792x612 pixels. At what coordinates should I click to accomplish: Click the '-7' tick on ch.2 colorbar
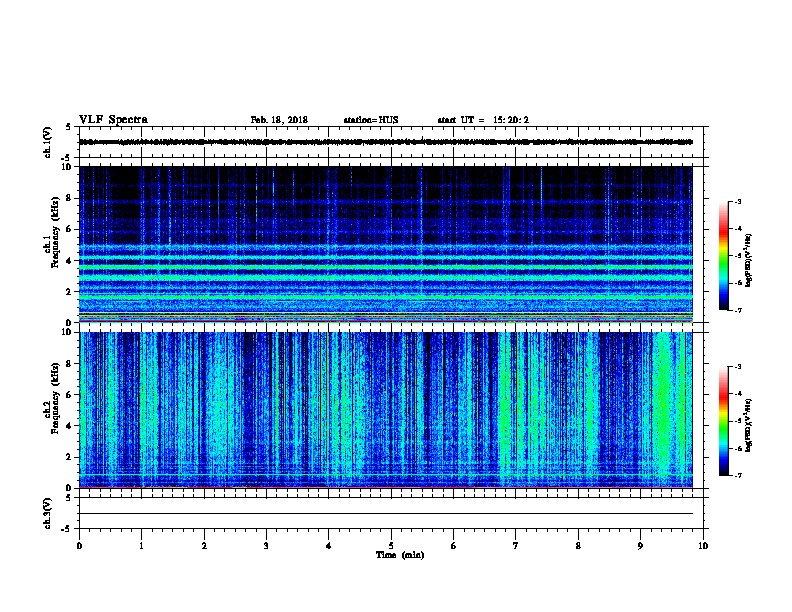tap(738, 475)
